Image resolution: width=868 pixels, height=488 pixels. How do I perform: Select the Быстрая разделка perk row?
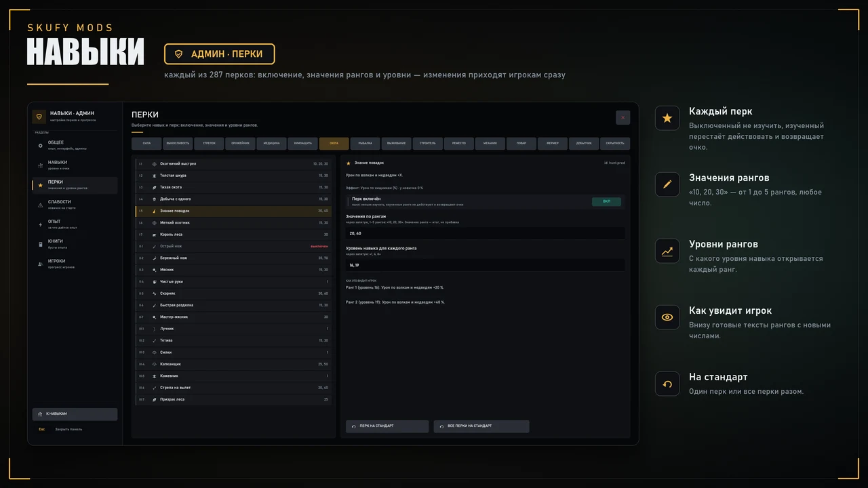tap(234, 305)
